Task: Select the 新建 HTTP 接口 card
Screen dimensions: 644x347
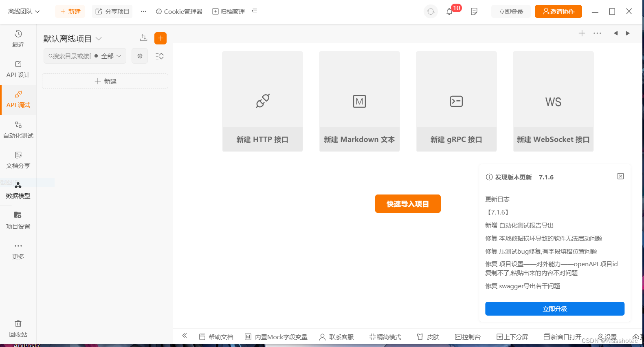Action: click(x=262, y=101)
